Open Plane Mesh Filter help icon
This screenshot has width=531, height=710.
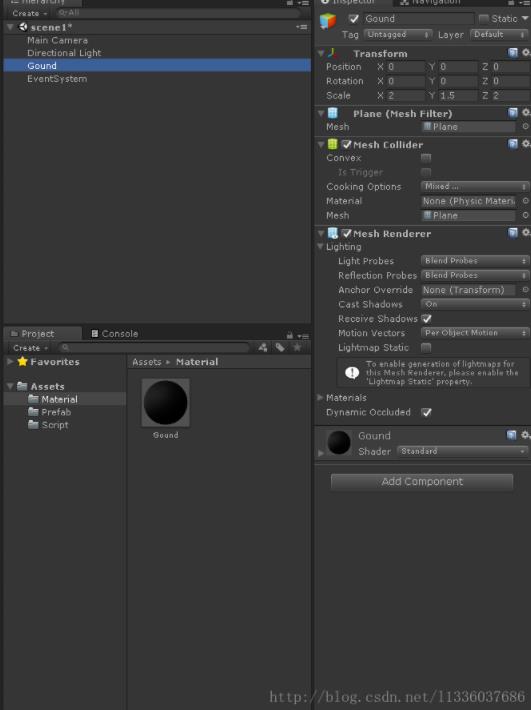[513, 113]
